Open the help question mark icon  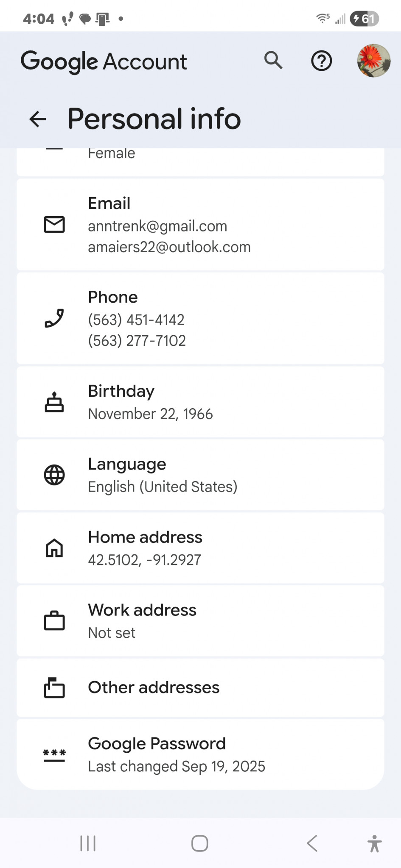coord(322,61)
